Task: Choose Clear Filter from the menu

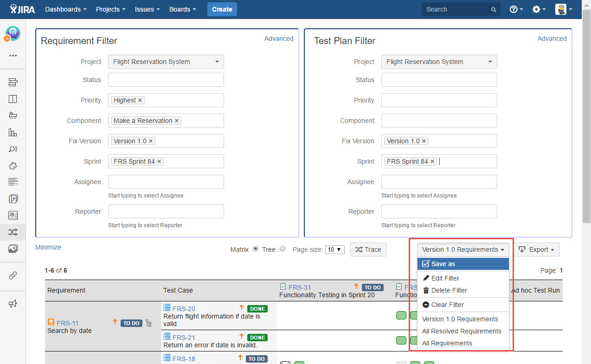Action: (x=463, y=305)
